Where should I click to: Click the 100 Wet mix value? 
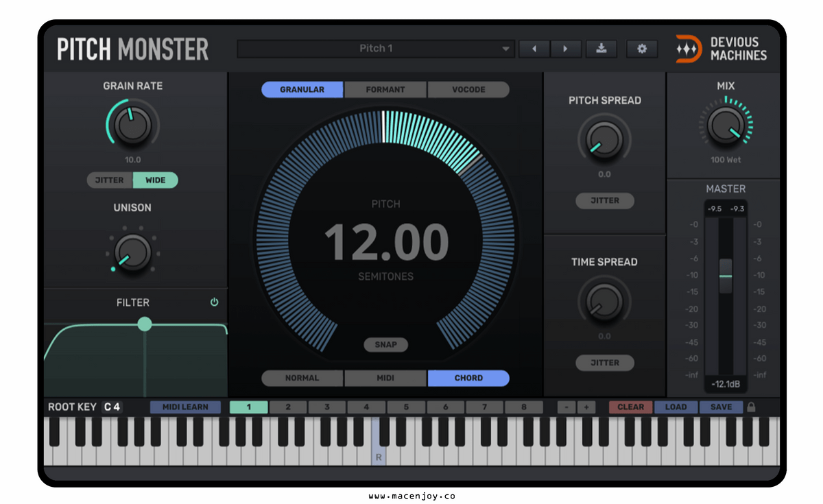725,160
